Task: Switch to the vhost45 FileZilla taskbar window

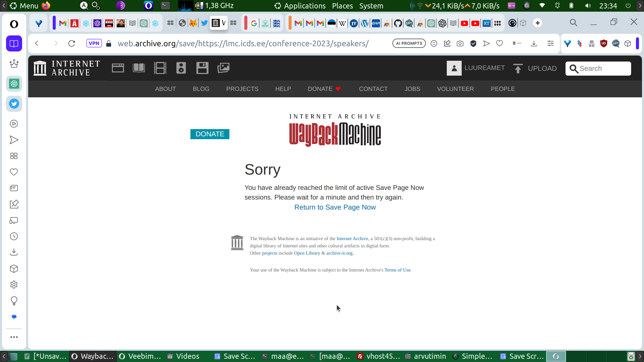Action: point(379,356)
